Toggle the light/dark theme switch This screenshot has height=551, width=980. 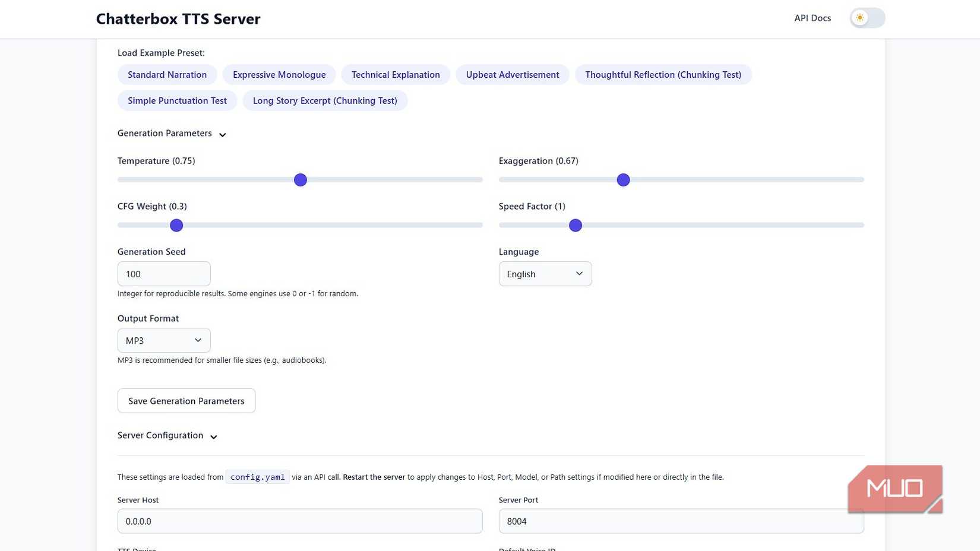tap(867, 18)
